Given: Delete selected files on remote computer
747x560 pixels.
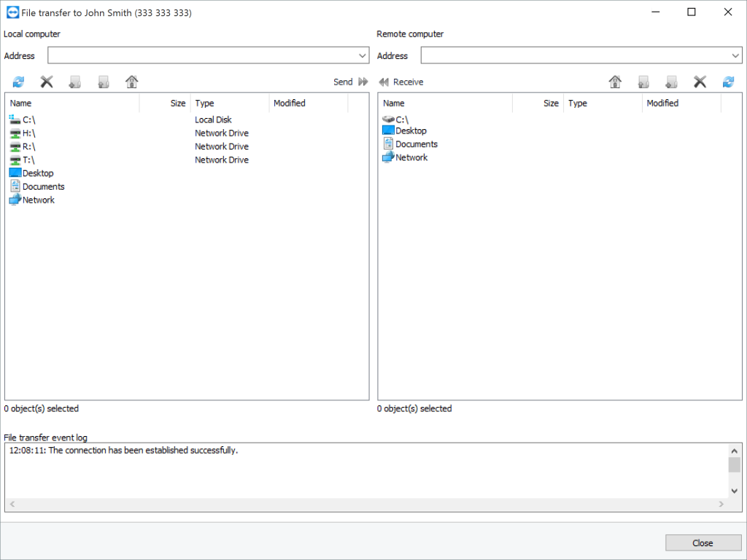Looking at the screenshot, I should pyautogui.click(x=700, y=82).
